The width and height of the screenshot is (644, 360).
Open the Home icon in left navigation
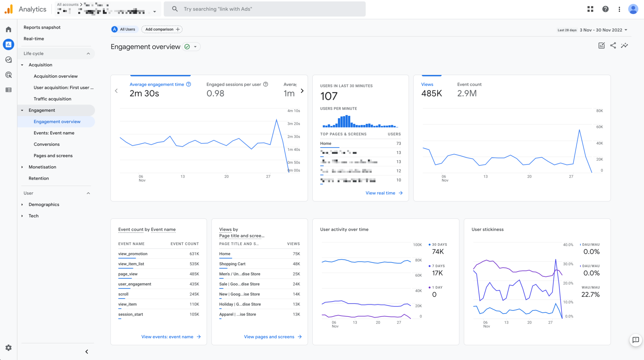(x=8, y=29)
